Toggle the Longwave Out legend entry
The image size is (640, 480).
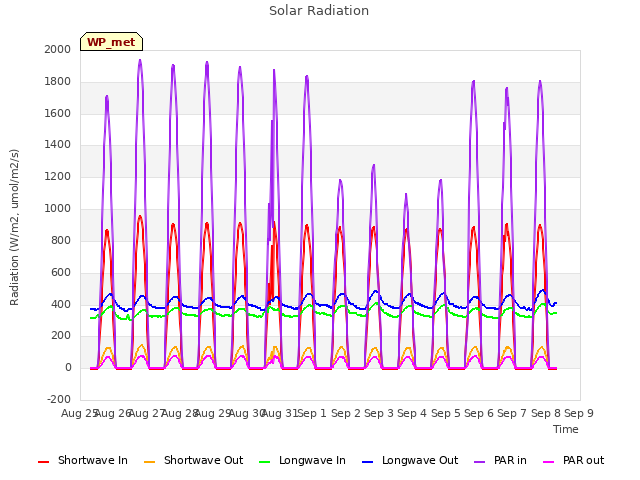410,460
